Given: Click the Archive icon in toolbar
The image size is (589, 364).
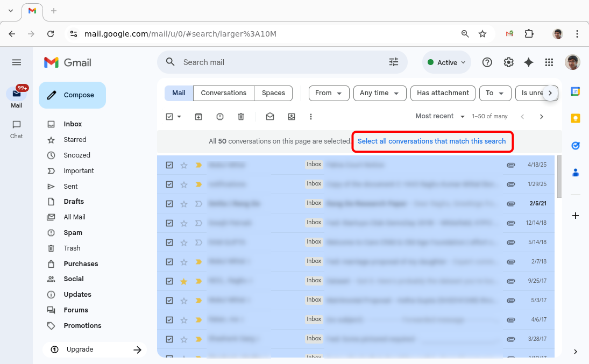Looking at the screenshot, I should click(x=198, y=117).
